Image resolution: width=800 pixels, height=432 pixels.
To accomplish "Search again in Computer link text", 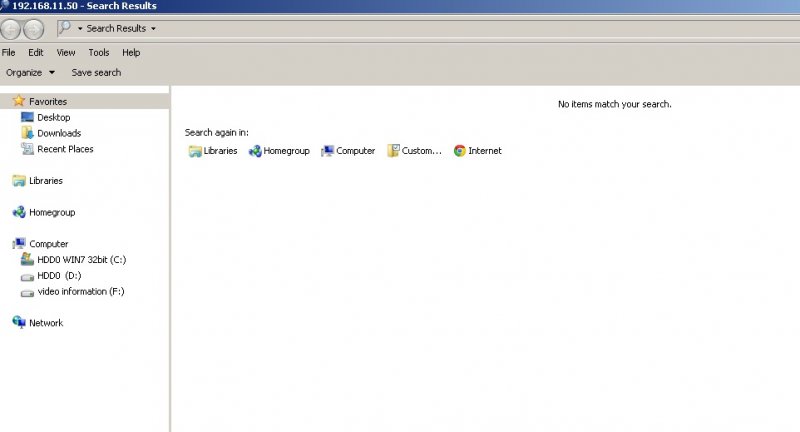I will (356, 151).
